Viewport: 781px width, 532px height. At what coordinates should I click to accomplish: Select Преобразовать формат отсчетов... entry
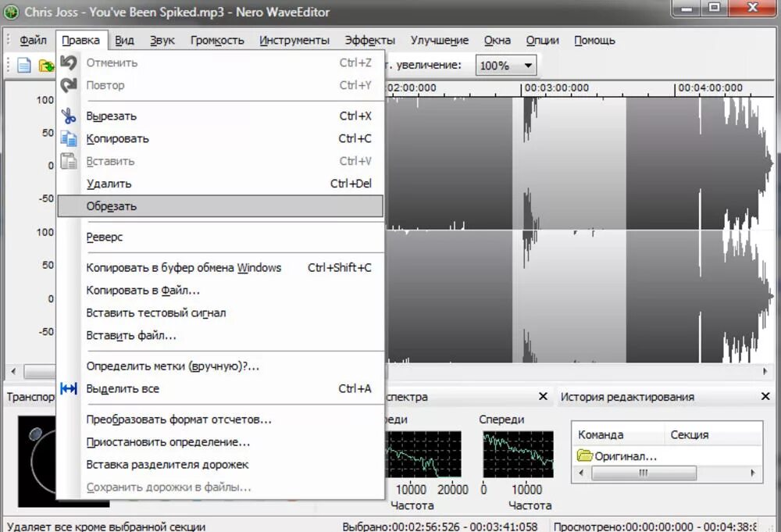tap(220, 420)
